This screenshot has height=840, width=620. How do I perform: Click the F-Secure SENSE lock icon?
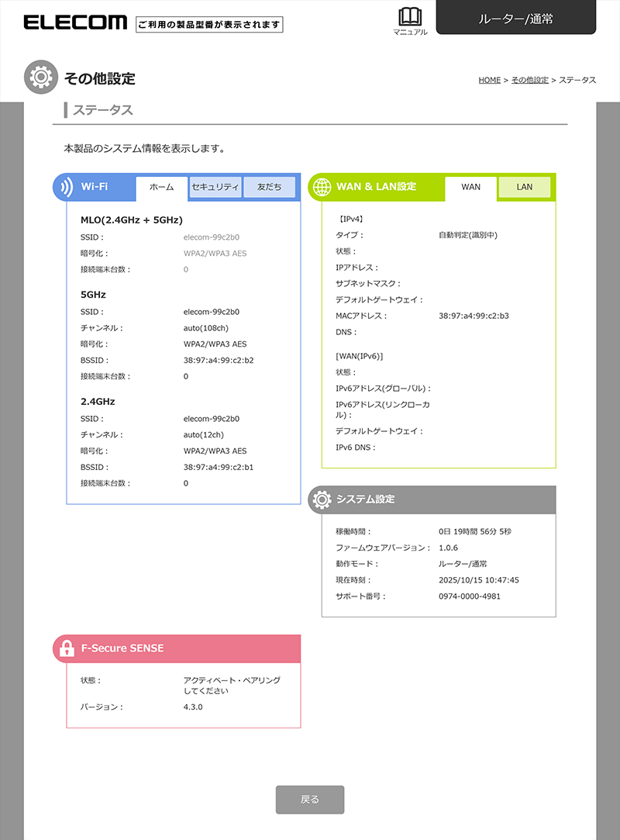(x=65, y=648)
